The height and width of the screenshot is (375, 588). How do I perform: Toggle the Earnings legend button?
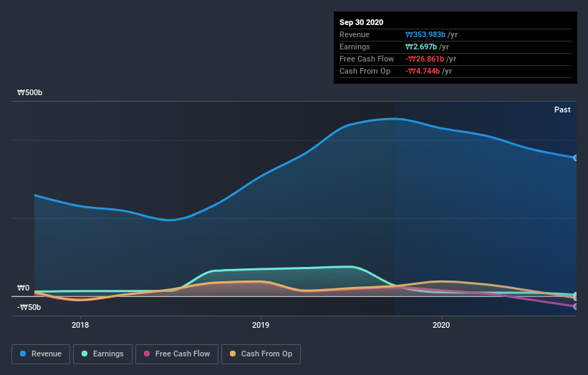(x=102, y=354)
